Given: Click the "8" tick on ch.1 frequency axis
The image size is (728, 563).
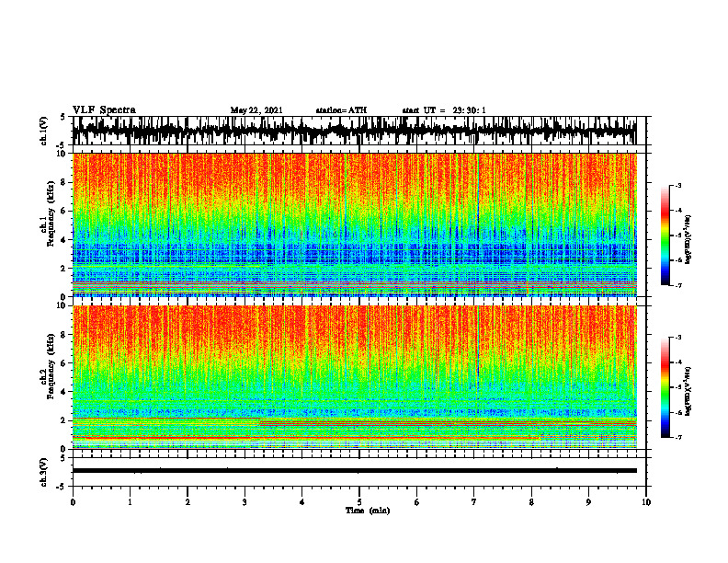Looking at the screenshot, I should click(64, 182).
